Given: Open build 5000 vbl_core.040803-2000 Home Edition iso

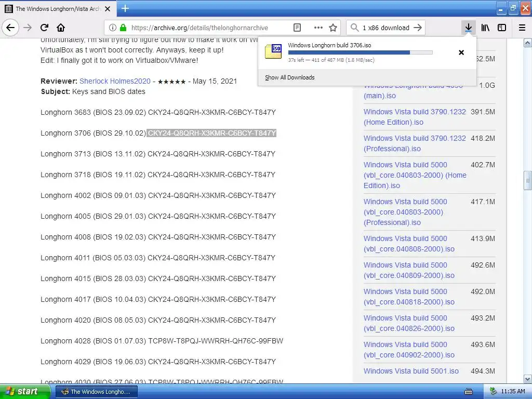Looking at the screenshot, I should pyautogui.click(x=415, y=175).
